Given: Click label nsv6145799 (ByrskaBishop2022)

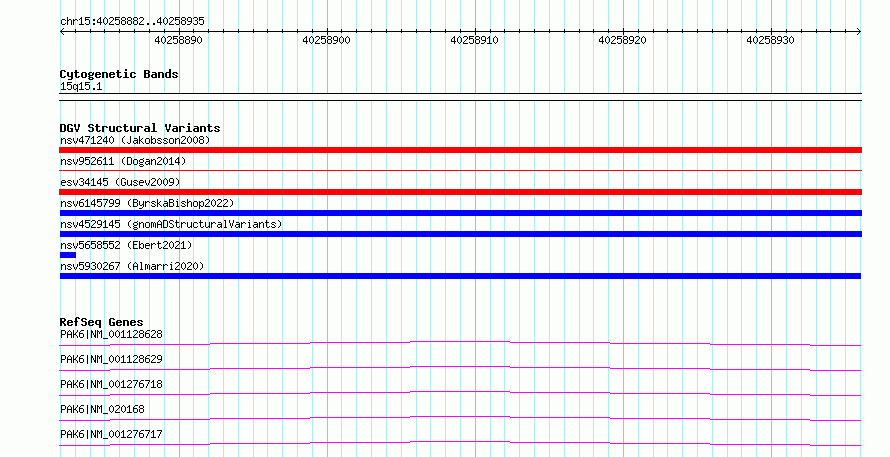Looking at the screenshot, I should tap(147, 203).
